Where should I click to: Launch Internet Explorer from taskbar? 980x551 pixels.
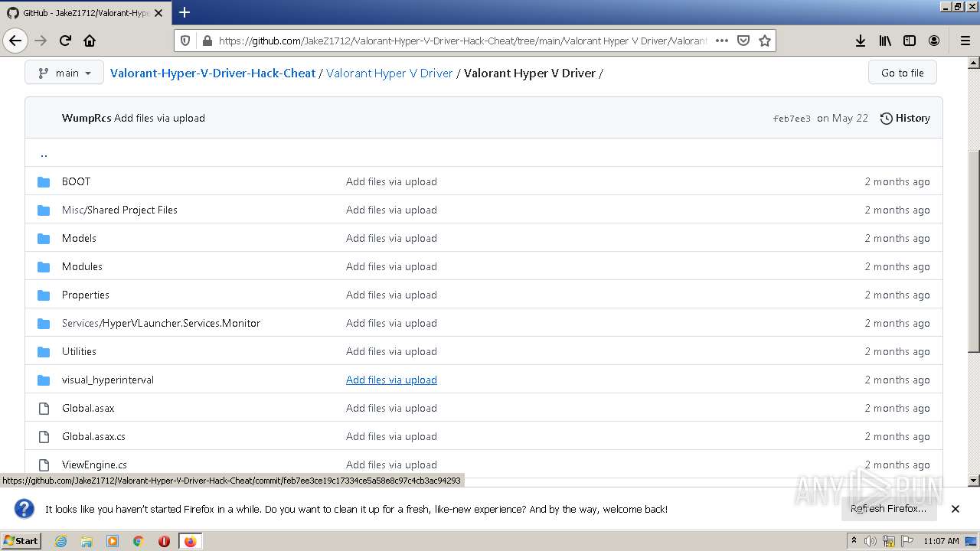[x=60, y=541]
